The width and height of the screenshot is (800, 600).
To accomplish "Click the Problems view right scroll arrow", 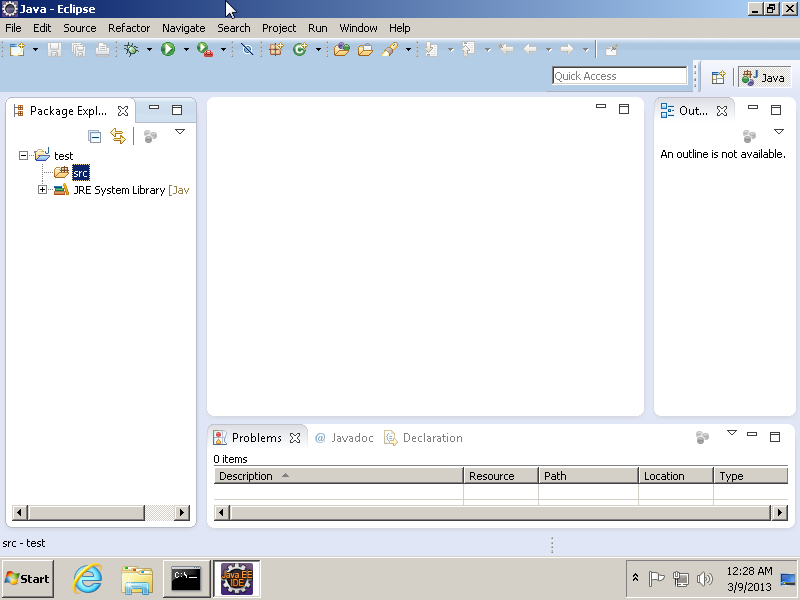I will coord(780,512).
